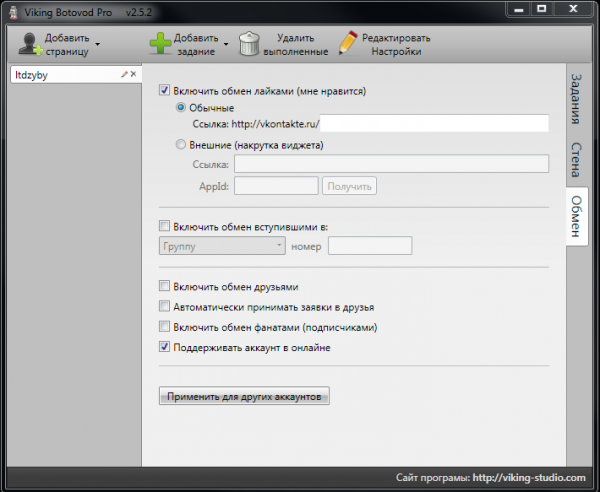Switch to the Задания tab
The width and height of the screenshot is (600, 492).
tap(576, 99)
